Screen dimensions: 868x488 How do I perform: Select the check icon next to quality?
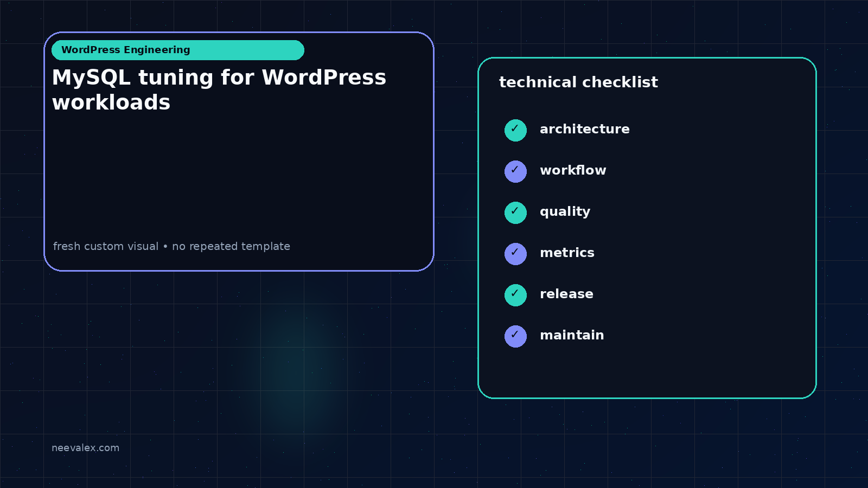pyautogui.click(x=515, y=213)
